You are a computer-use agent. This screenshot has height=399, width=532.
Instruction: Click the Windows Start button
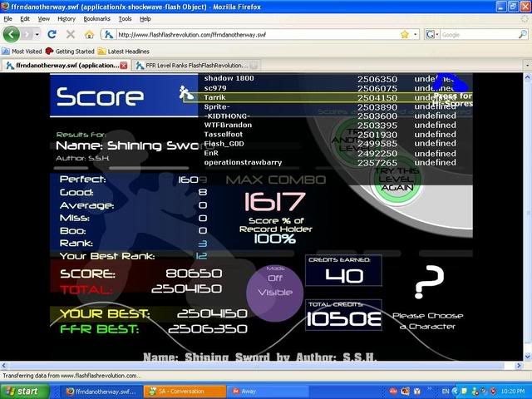[x=22, y=391]
